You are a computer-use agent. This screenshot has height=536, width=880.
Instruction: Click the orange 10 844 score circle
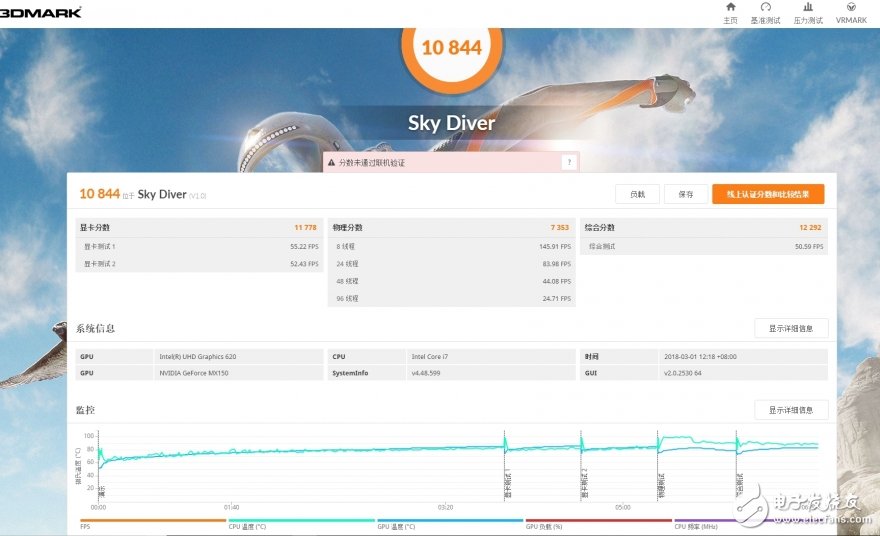click(451, 47)
